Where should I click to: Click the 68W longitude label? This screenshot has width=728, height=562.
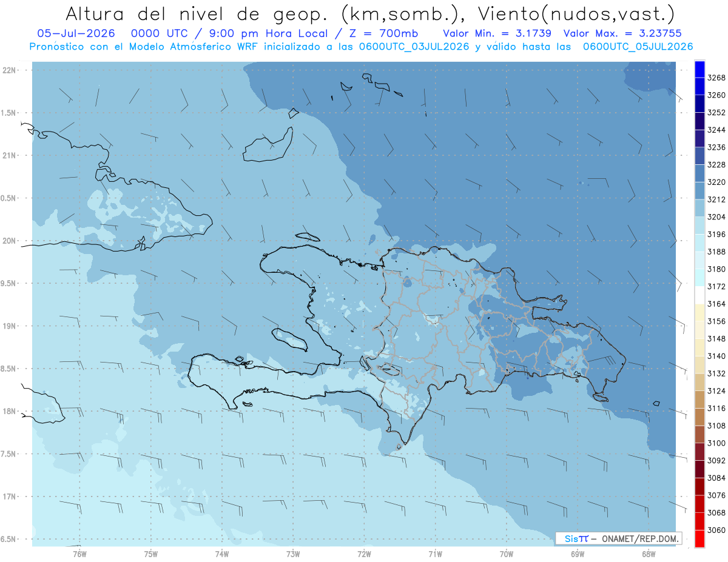click(648, 554)
